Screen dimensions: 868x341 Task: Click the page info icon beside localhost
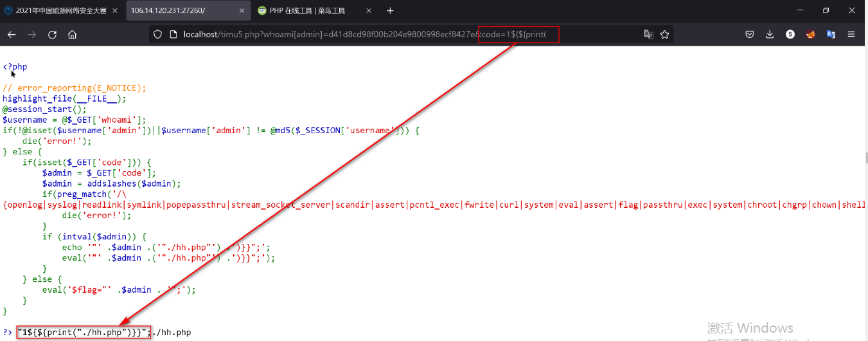click(173, 35)
